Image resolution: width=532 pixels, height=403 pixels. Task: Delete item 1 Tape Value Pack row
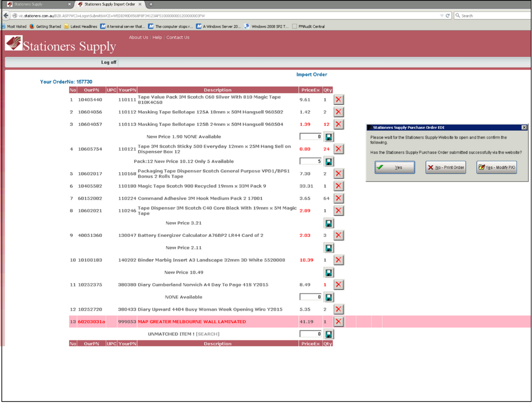pyautogui.click(x=339, y=100)
